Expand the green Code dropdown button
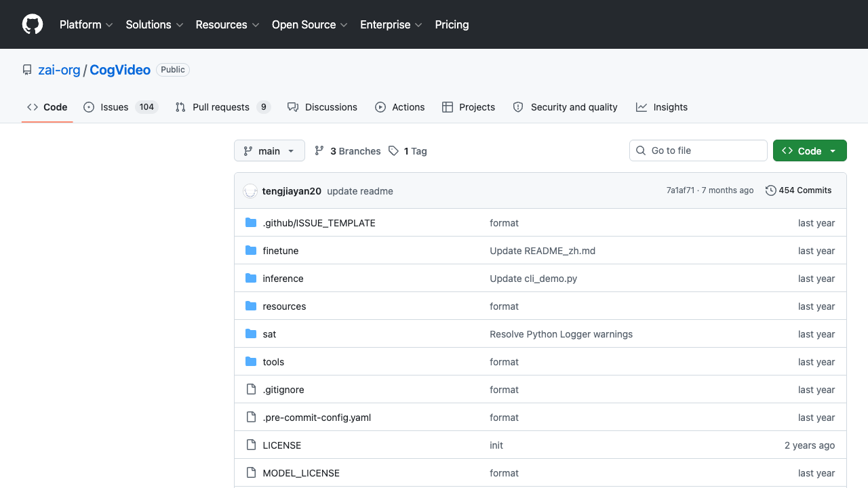 click(x=810, y=151)
